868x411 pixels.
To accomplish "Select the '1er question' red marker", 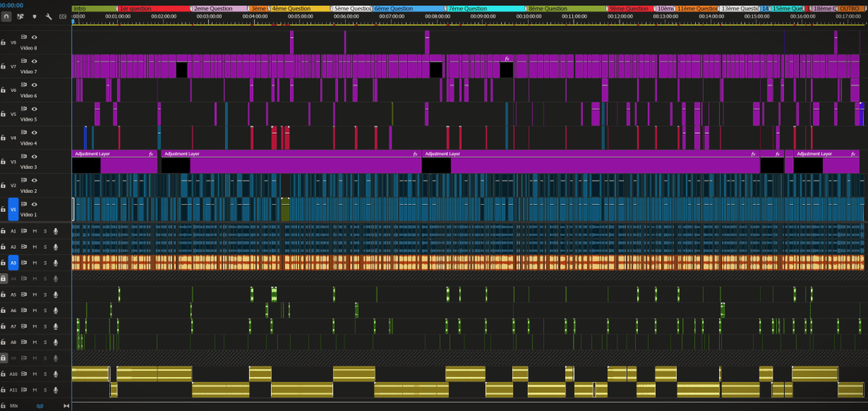I will coord(153,8).
